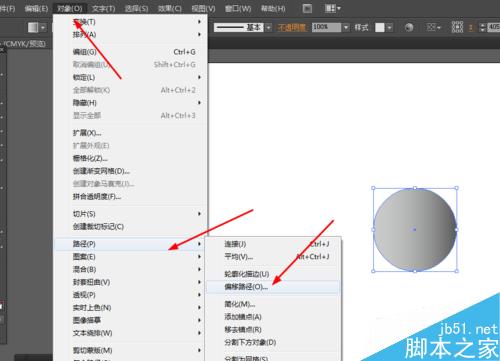Choose 创建渐变网格(D)... menu item
This screenshot has height=361, width=500.
click(130, 171)
